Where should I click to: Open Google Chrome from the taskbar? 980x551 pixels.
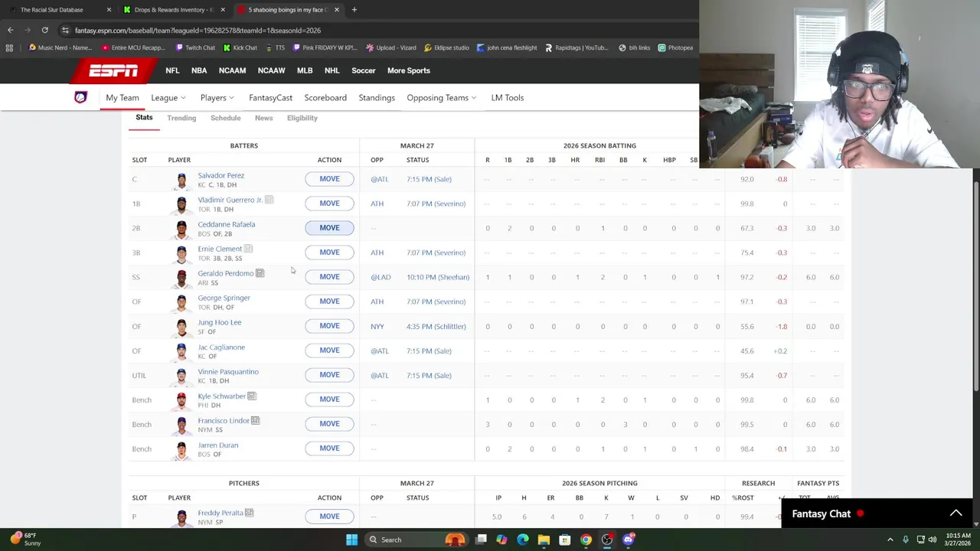586,540
